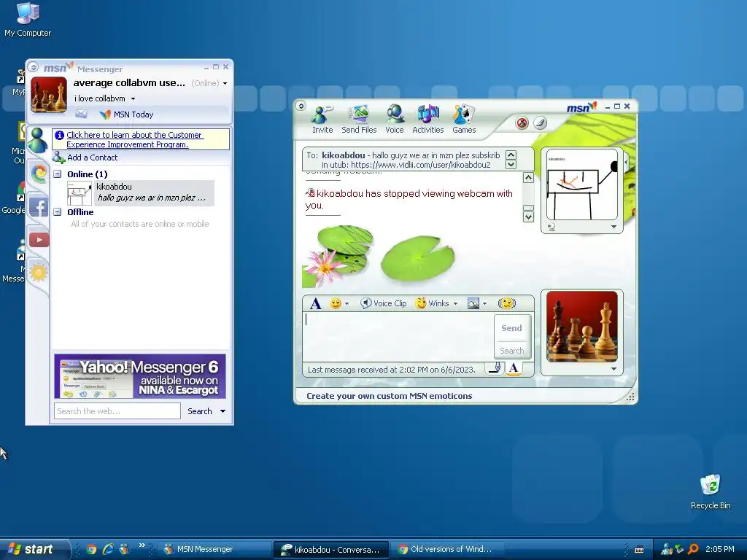Collapse the Offline group
Image resolution: width=747 pixels, height=560 pixels.
pyautogui.click(x=58, y=212)
